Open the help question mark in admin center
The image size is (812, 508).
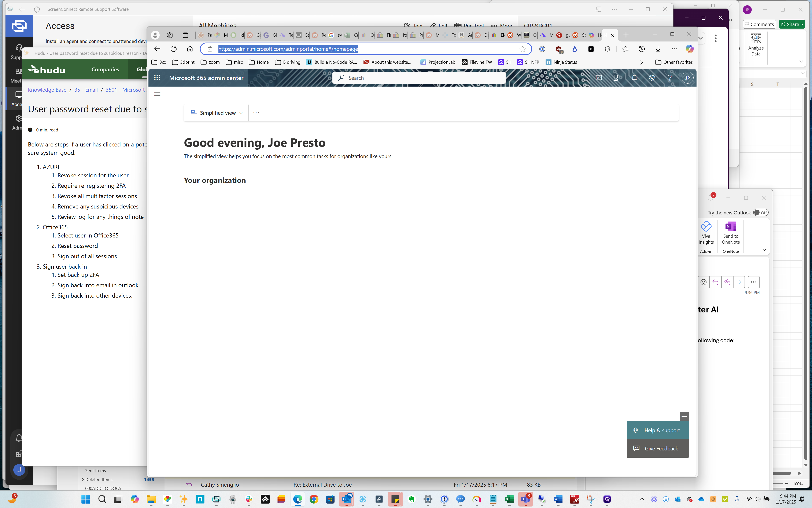(x=670, y=78)
